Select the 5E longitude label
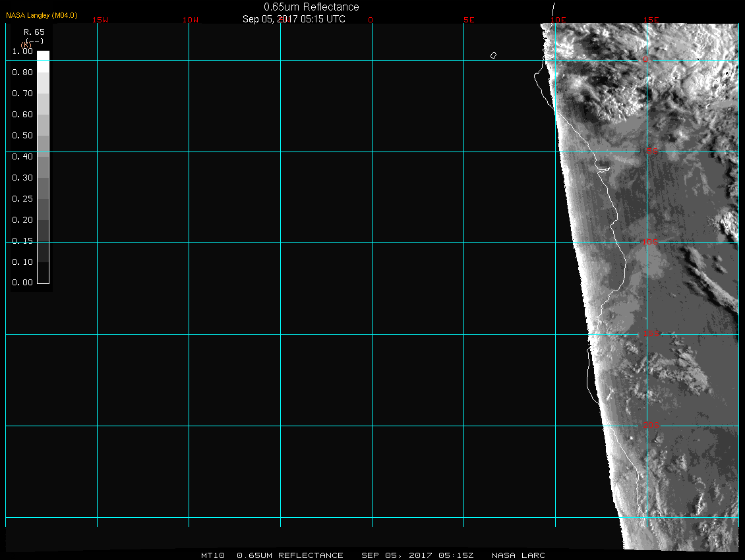This screenshot has height=560, width=745. 469,20
